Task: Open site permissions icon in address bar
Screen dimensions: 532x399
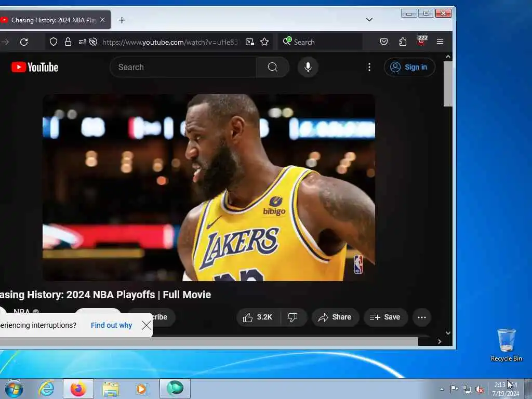Action: tap(82, 42)
